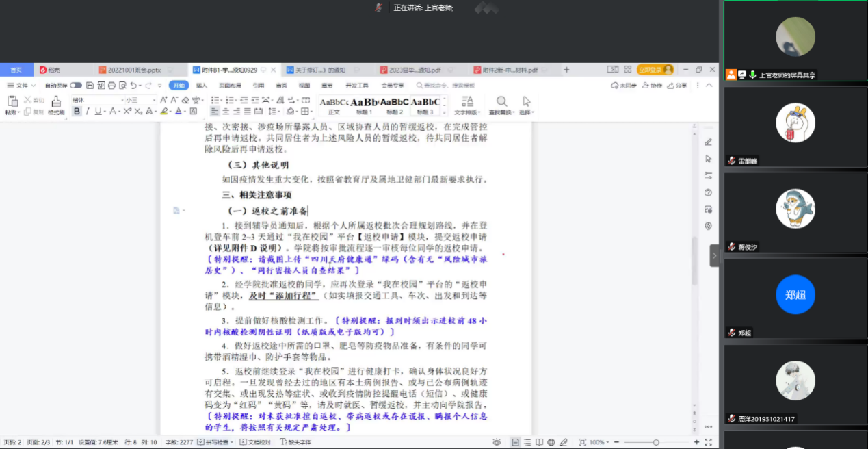Image resolution: width=868 pixels, height=449 pixels.
Task: Click the Print icon in quick access
Action: click(111, 86)
